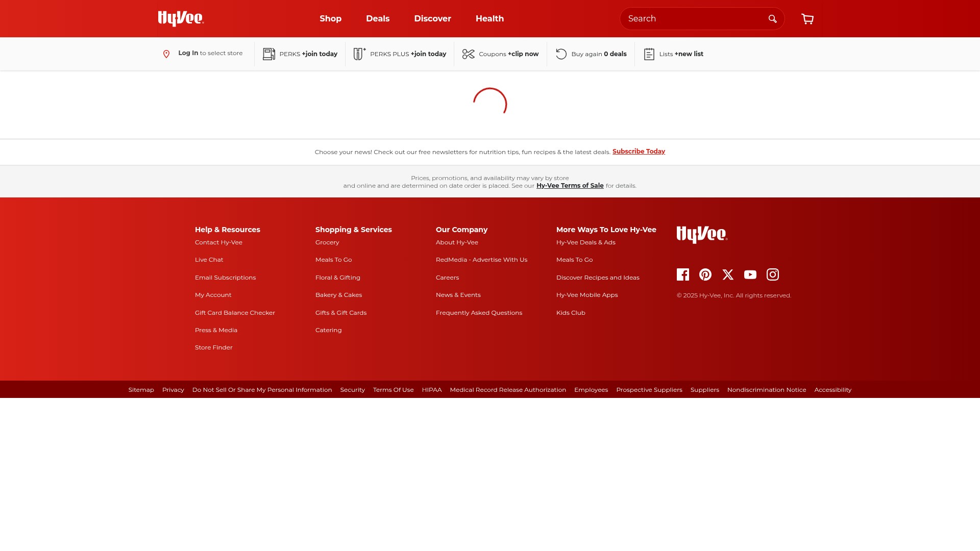This screenshot has width=980, height=551.
Task: Click the coupons scissors icon
Action: [469, 54]
